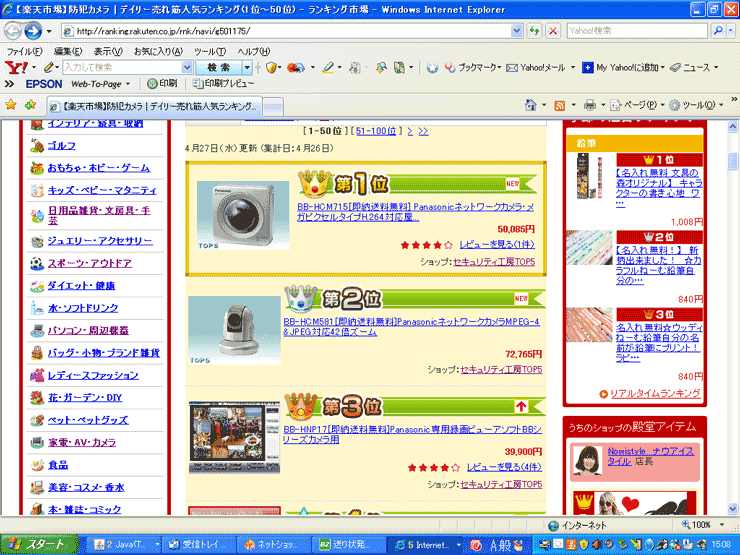Click the Yahoo toolbar highlighter icon
Screen dimensions: 740x555
tap(328, 68)
